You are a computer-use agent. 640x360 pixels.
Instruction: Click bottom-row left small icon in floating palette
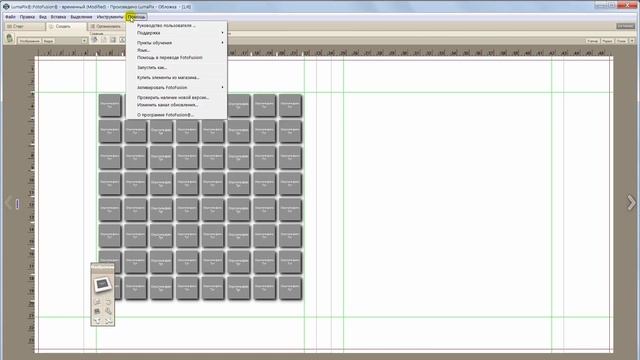[97, 321]
